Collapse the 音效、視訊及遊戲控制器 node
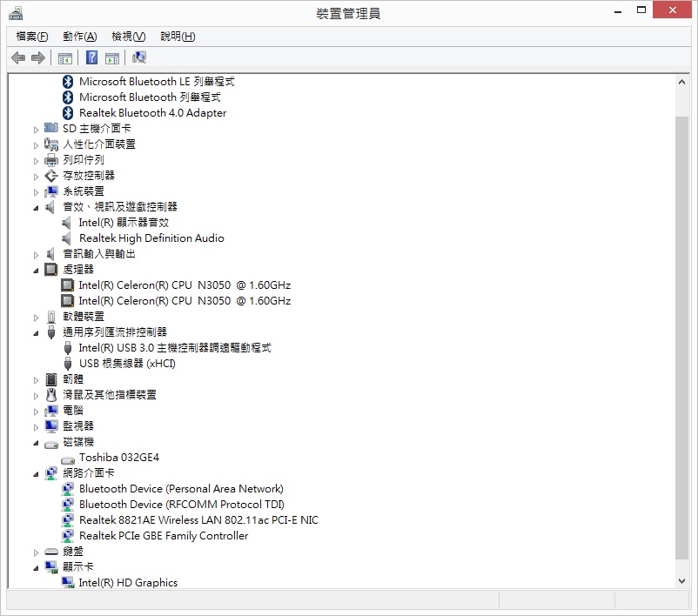The height and width of the screenshot is (616, 698). tap(36, 208)
